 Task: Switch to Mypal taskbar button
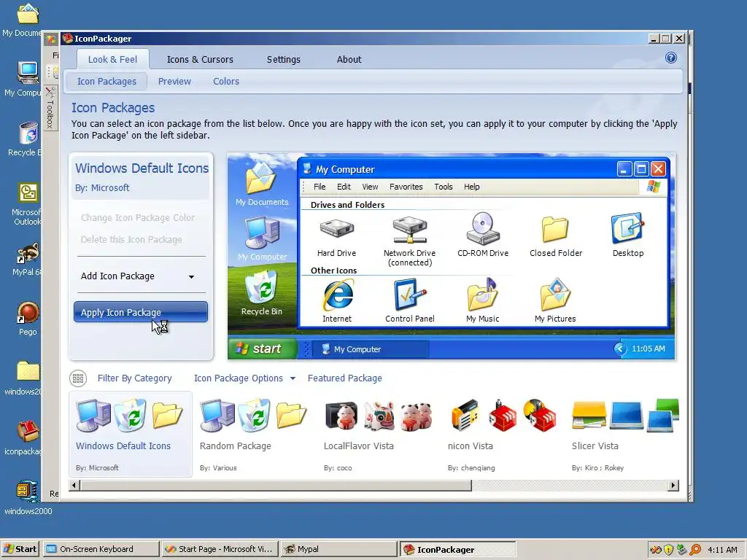point(338,549)
